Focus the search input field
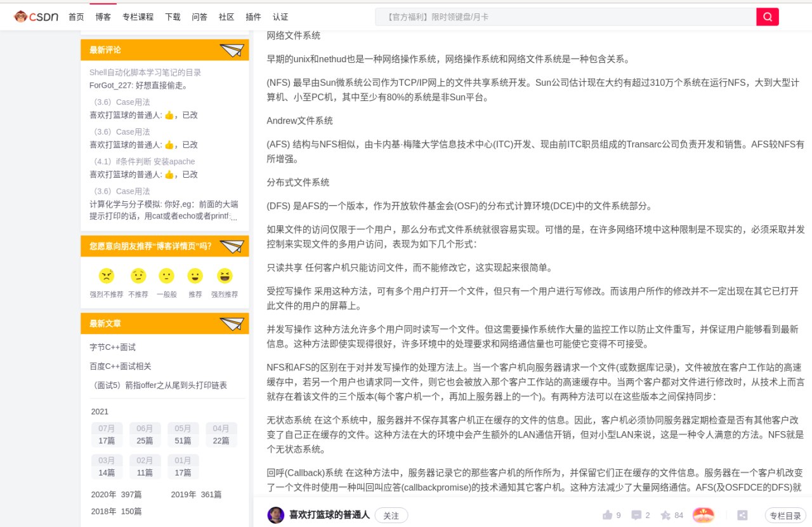The height and width of the screenshot is (527, 812). [566, 17]
